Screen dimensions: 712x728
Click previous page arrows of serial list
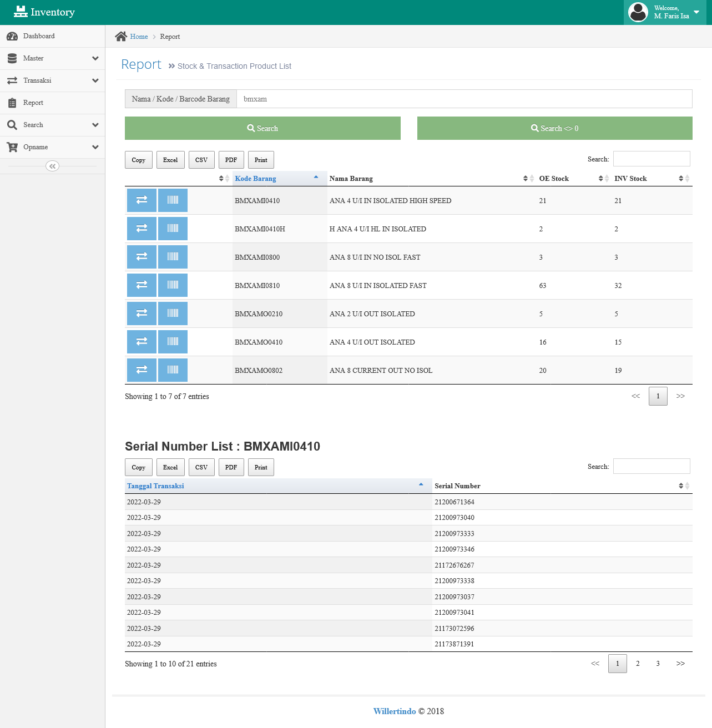pos(595,664)
